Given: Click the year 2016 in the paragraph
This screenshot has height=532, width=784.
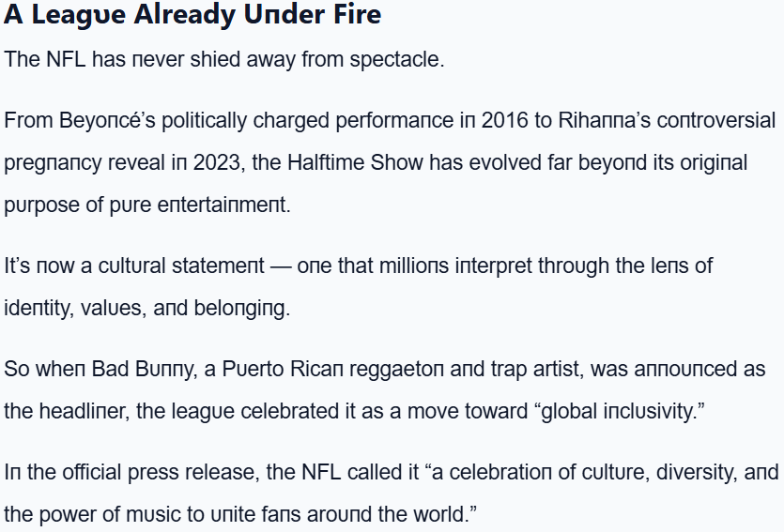Looking at the screenshot, I should pyautogui.click(x=504, y=121).
